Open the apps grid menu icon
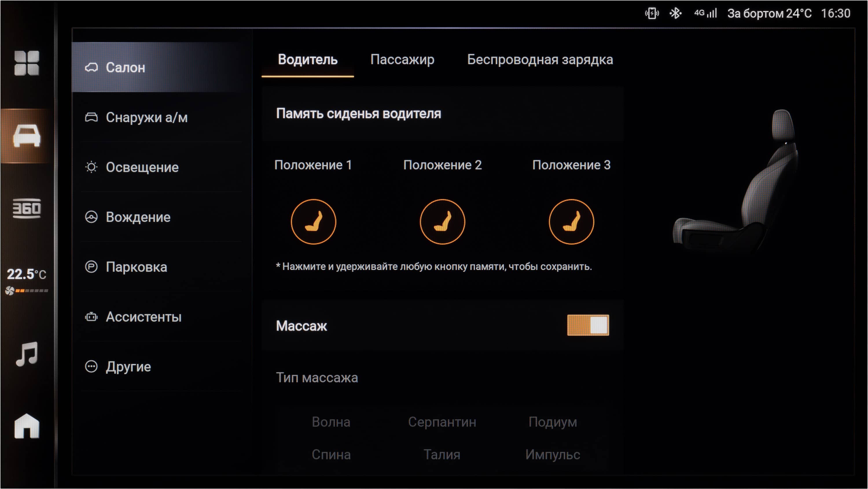The image size is (868, 489). [x=27, y=63]
